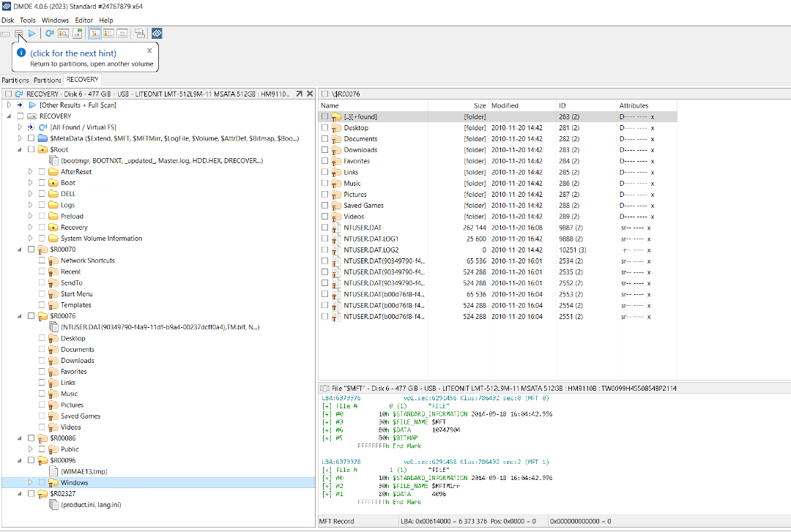Toggle the checkbox beside $MetaData in tree
791x532 pixels.
click(x=31, y=138)
